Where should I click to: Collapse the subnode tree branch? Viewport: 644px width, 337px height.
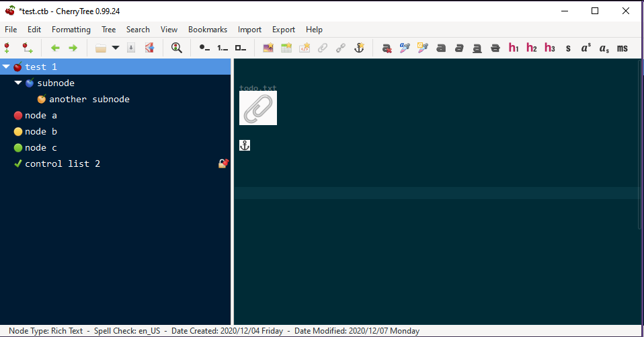tap(18, 83)
